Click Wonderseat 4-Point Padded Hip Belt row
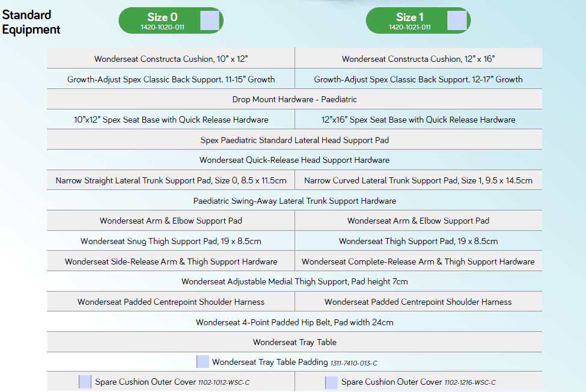586x392 pixels. pos(295,322)
